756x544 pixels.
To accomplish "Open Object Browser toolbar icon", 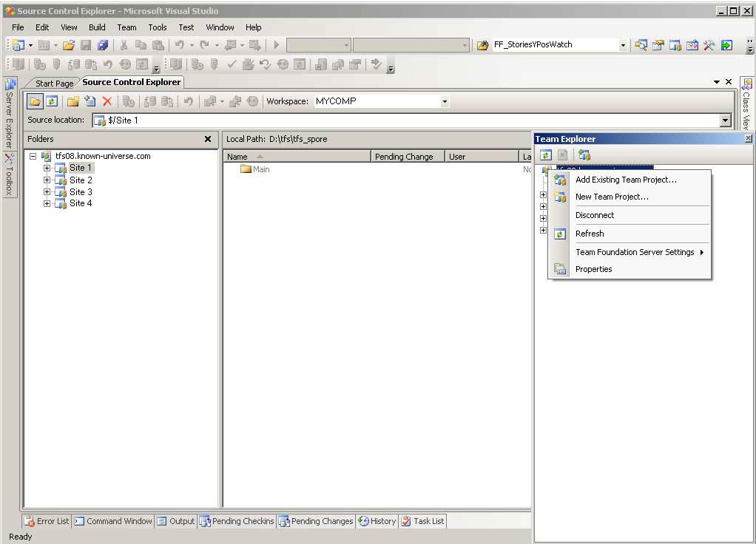I will tap(692, 45).
